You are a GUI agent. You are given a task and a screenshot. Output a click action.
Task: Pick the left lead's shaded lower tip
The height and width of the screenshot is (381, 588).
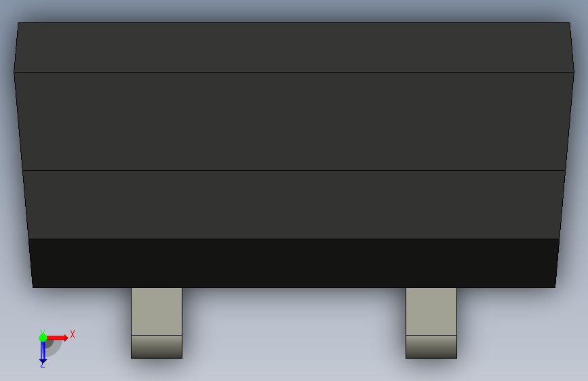coord(157,347)
